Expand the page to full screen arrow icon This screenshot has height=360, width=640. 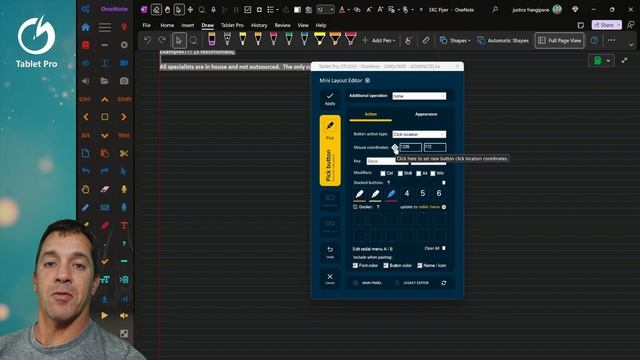[x=624, y=60]
